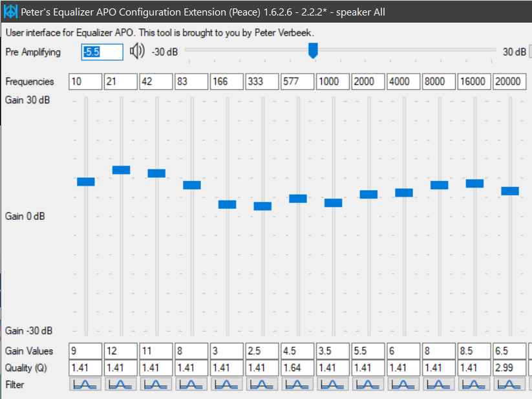Image resolution: width=532 pixels, height=399 pixels.
Task: Open filter type icon for the 2000 Hz band
Action: click(x=367, y=384)
